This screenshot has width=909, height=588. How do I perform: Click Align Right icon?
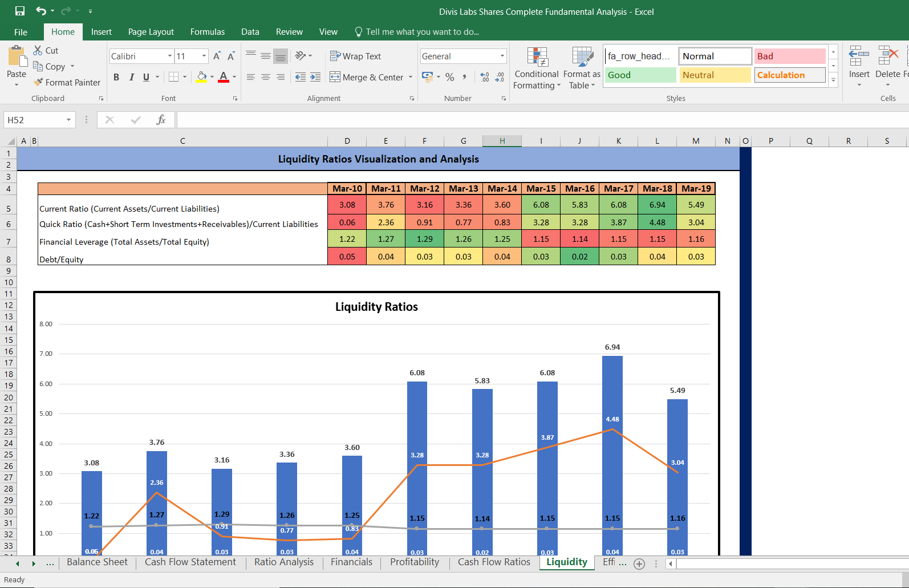(281, 77)
